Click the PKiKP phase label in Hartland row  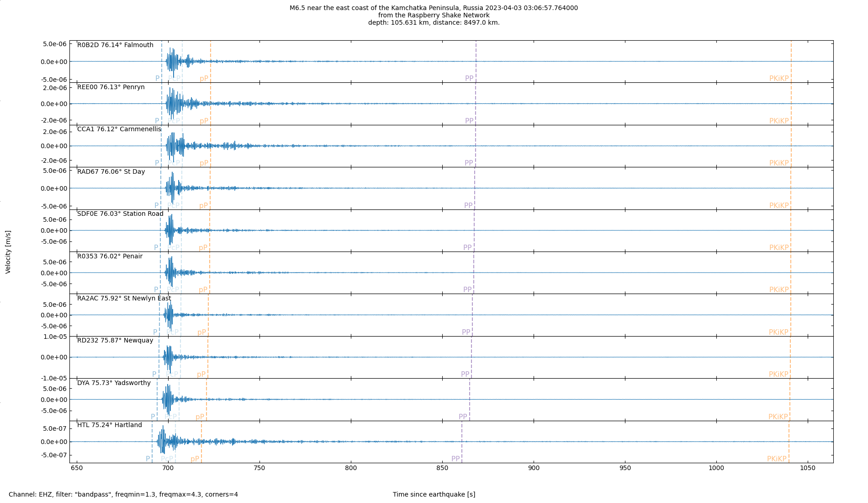pyautogui.click(x=777, y=459)
